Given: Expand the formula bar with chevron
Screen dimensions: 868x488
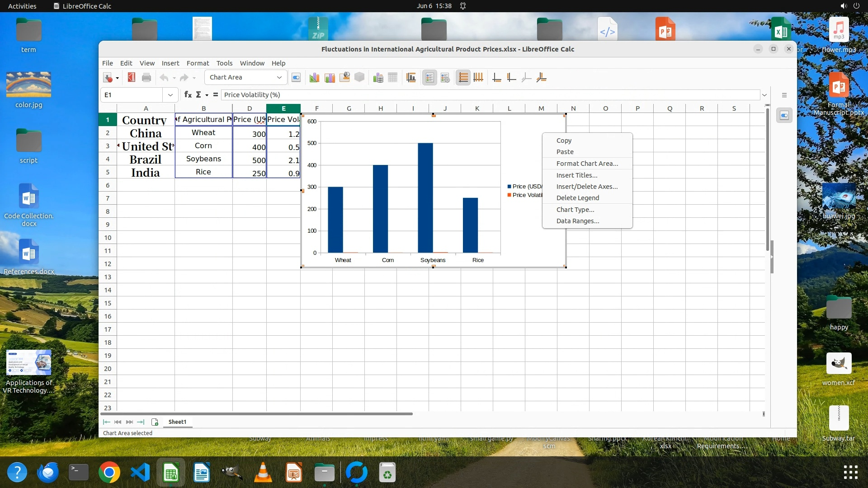Looking at the screenshot, I should 764,95.
